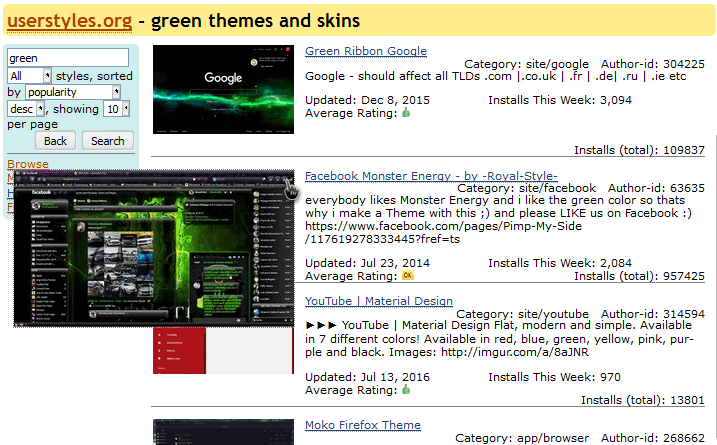The width and height of the screenshot is (717, 445).
Task: Click 'Installs This Week: 2,084' text
Action: tap(560, 263)
